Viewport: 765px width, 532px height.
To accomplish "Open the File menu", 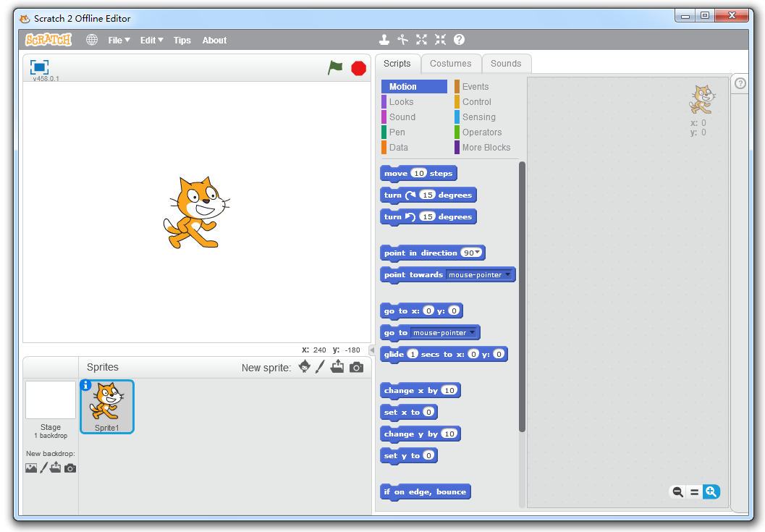I will [x=119, y=41].
